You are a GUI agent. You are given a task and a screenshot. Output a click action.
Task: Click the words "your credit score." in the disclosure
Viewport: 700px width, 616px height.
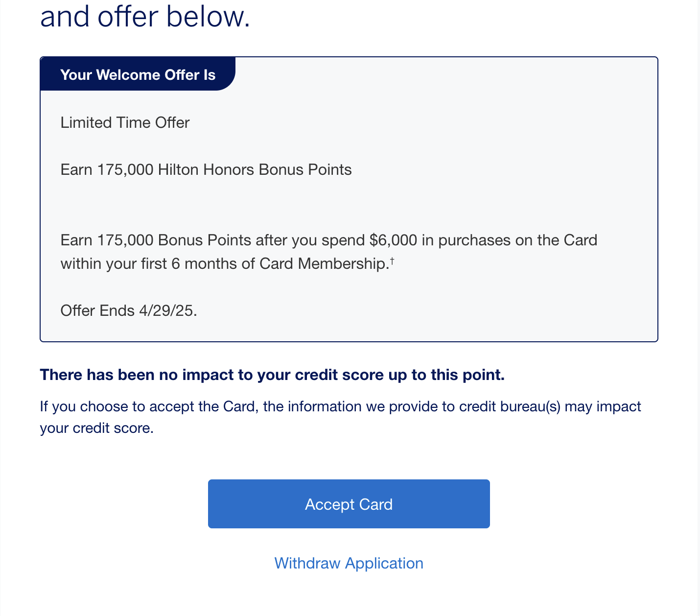coord(97,428)
